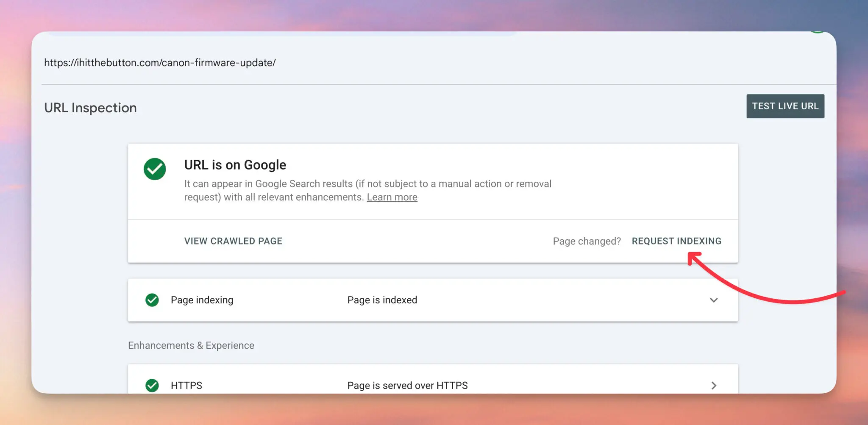Click the 'URL Inspection' page title
Image resolution: width=868 pixels, height=425 pixels.
pyautogui.click(x=90, y=108)
